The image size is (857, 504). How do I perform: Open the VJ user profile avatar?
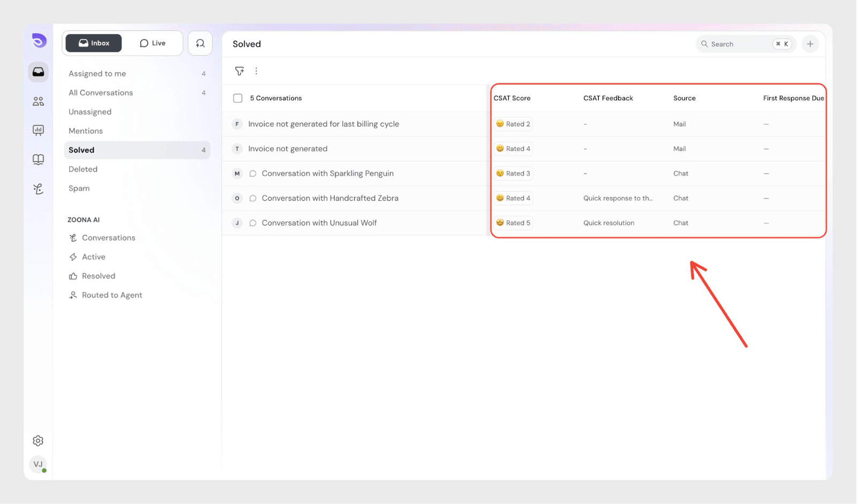pos(38,464)
